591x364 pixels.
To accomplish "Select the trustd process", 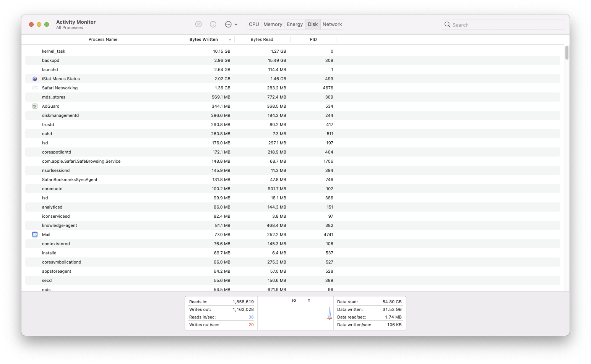I will point(292,125).
